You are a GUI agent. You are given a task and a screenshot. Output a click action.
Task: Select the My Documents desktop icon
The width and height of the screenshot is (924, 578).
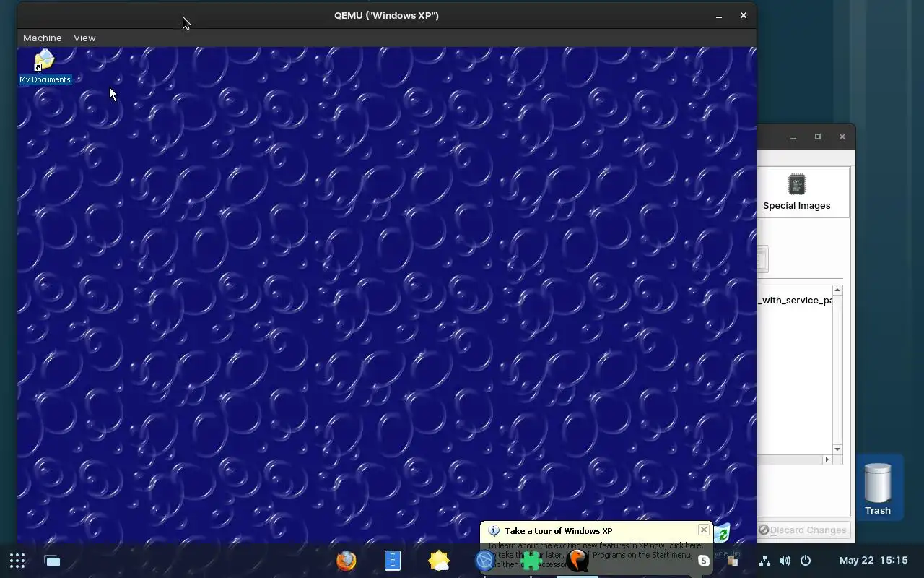45,66
